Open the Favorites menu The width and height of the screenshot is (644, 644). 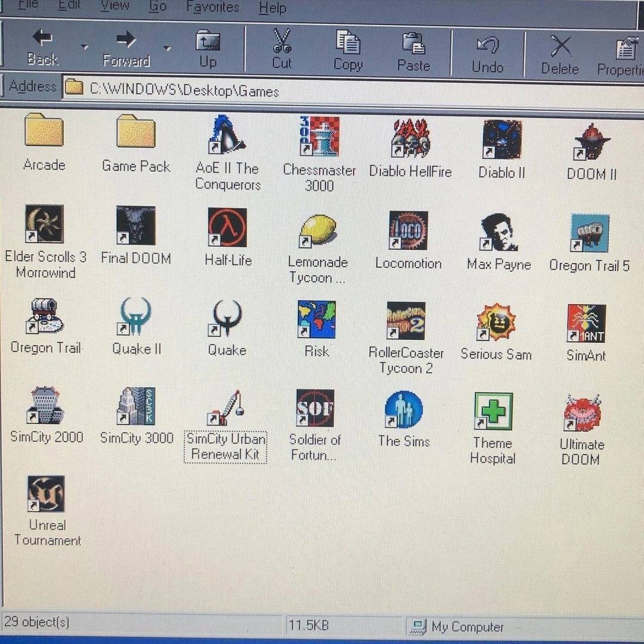(212, 7)
